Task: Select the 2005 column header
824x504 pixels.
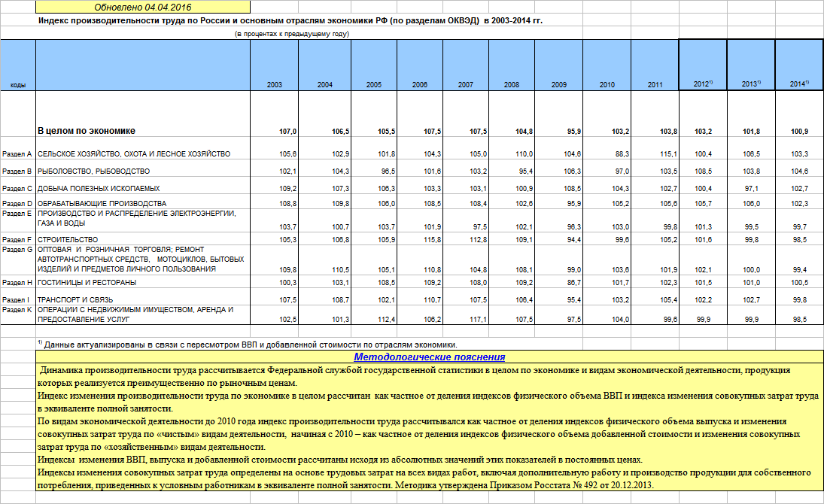Action: (374, 65)
